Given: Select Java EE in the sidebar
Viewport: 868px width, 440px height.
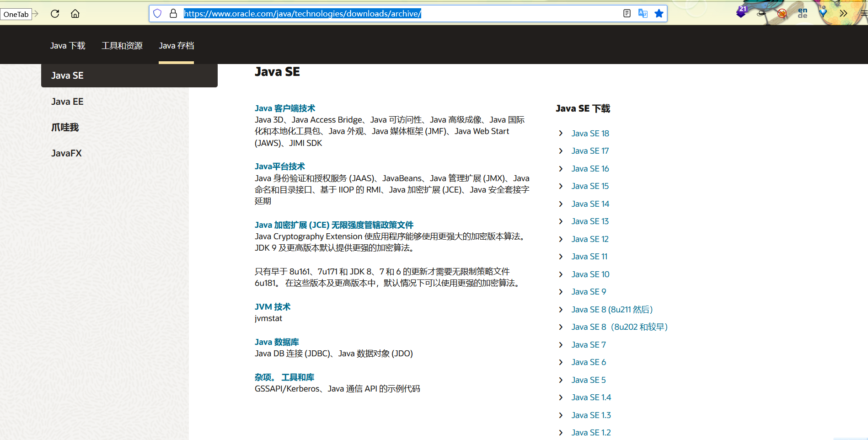Looking at the screenshot, I should (67, 102).
